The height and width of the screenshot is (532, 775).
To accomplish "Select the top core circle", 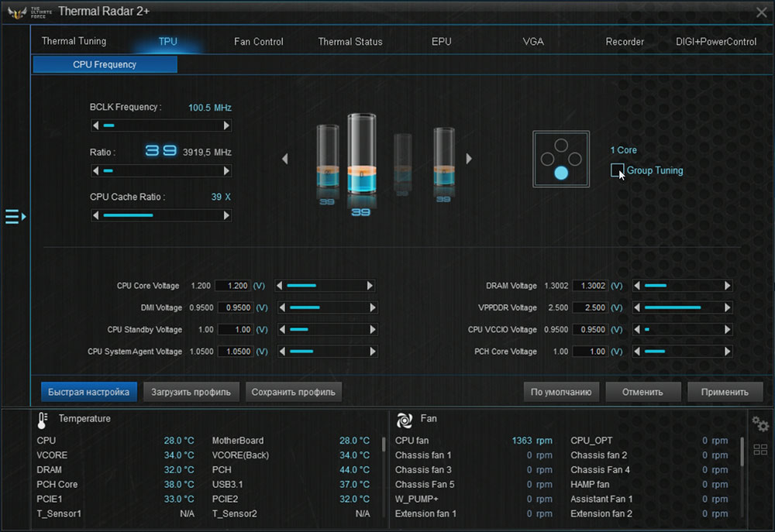I will coord(561,146).
